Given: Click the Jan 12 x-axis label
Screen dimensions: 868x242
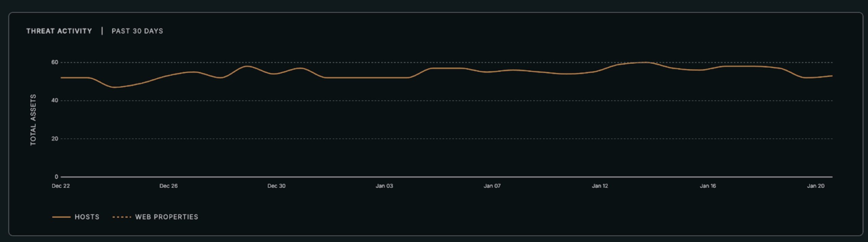Looking at the screenshot, I should [600, 186].
